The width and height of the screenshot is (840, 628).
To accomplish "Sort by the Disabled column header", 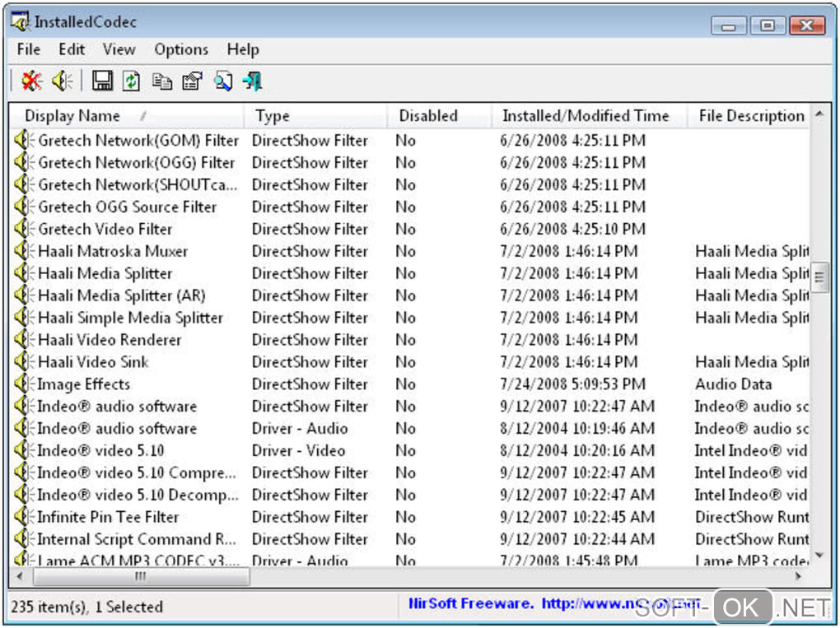I will pyautogui.click(x=439, y=116).
